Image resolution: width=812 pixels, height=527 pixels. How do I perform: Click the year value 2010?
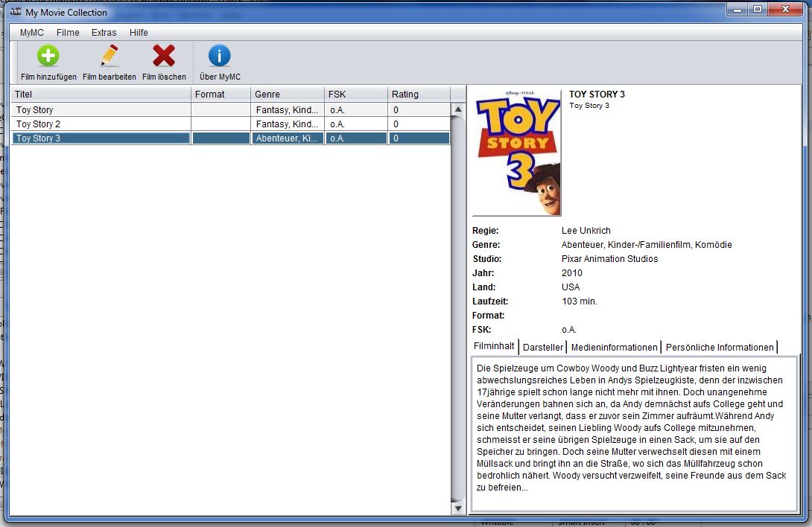571,273
